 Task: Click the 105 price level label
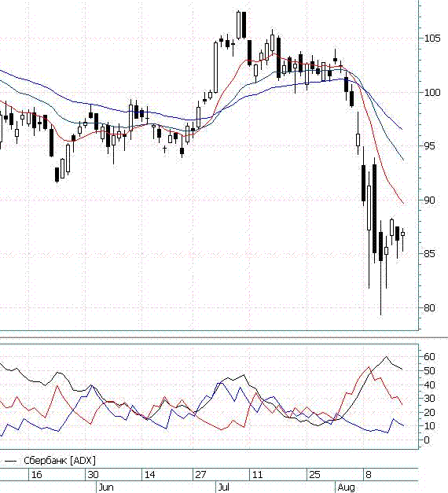click(432, 39)
